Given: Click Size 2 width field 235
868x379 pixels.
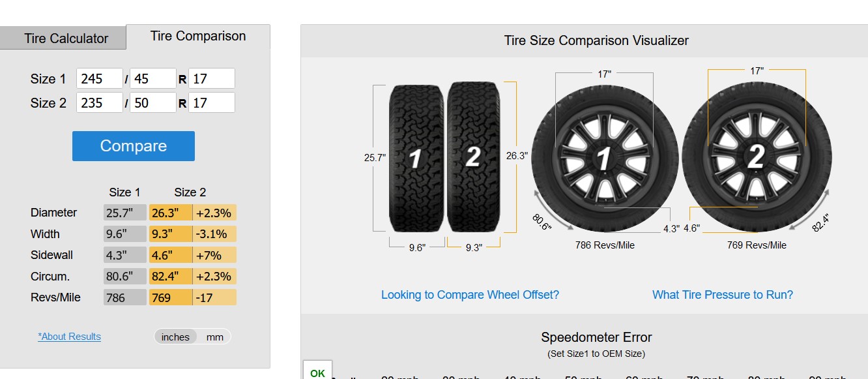Looking at the screenshot, I should click(x=99, y=102).
